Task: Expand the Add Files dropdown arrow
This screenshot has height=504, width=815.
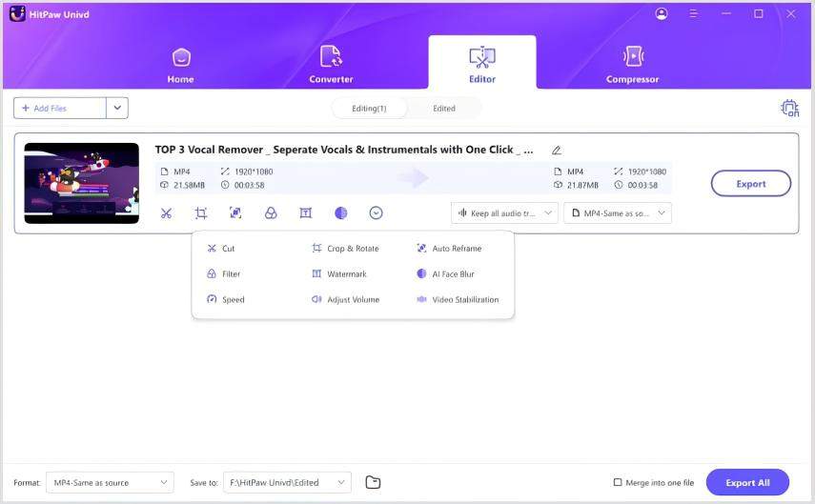Action: point(117,109)
